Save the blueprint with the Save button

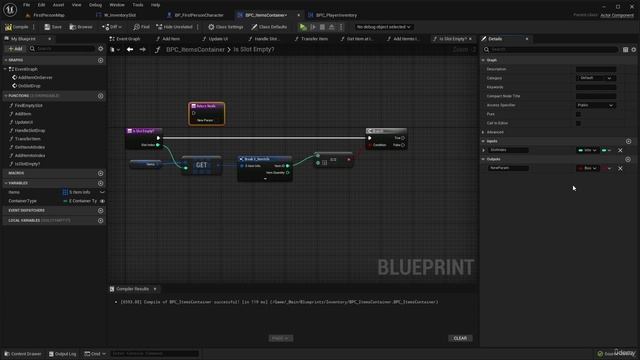tap(53, 27)
